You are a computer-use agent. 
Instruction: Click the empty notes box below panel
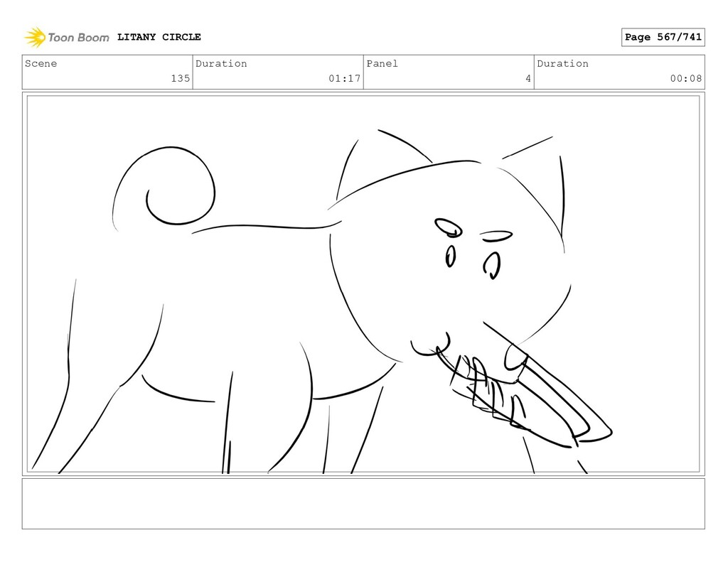click(x=363, y=504)
